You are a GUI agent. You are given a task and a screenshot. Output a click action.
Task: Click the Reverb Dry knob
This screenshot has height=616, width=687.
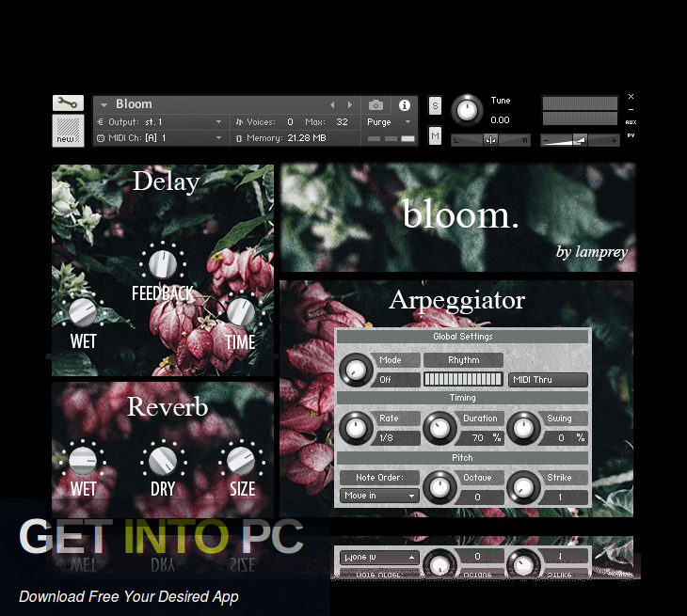pyautogui.click(x=163, y=460)
